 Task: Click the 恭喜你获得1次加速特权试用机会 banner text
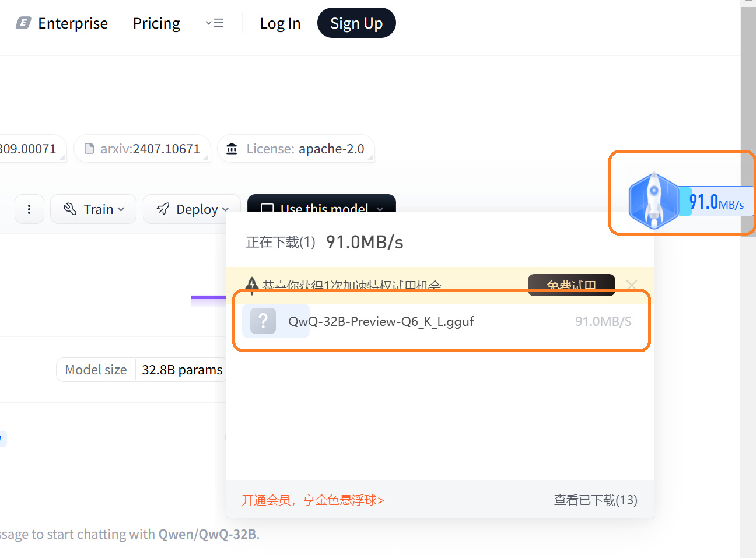click(x=352, y=285)
